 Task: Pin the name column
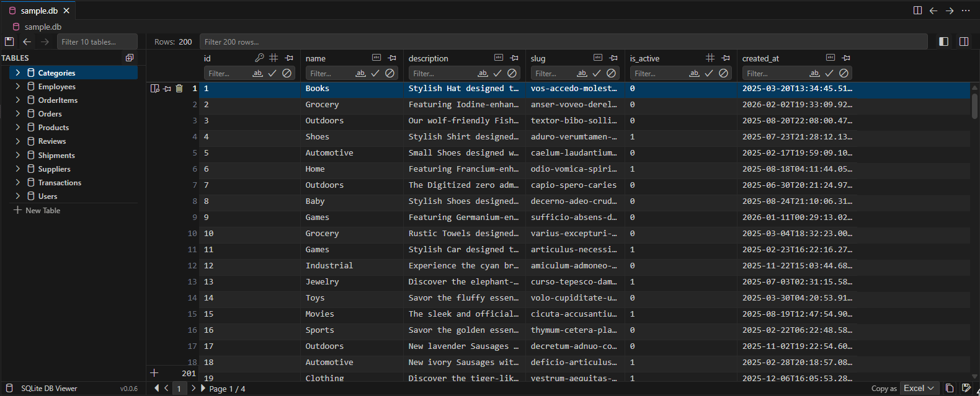tap(392, 58)
